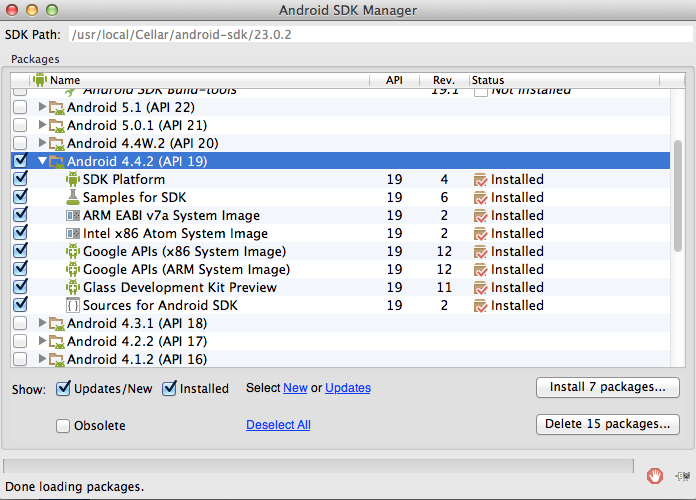Click the Glass Development Kit Preview icon

tap(73, 287)
